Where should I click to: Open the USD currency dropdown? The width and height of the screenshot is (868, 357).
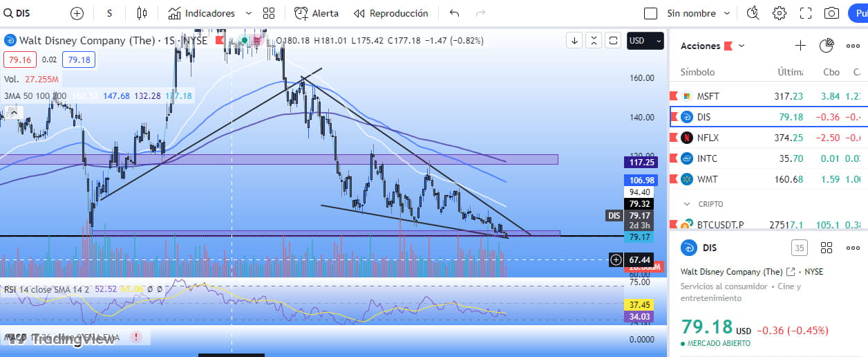pos(645,41)
